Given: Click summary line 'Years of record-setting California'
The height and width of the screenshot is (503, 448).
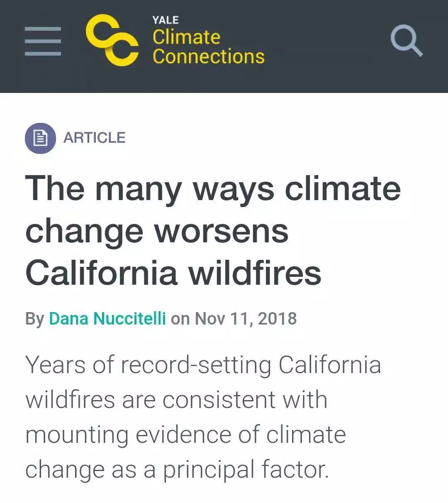Looking at the screenshot, I should pyautogui.click(x=203, y=365).
